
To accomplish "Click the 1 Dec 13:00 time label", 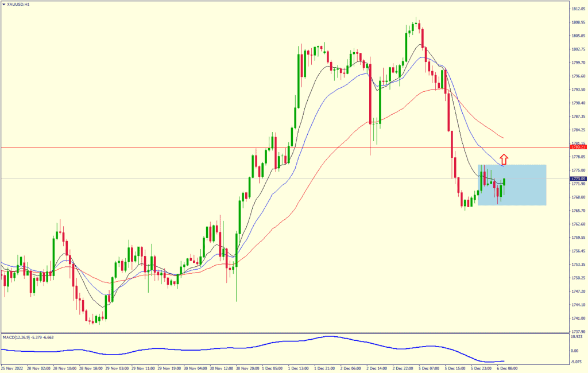I will pos(300,367).
